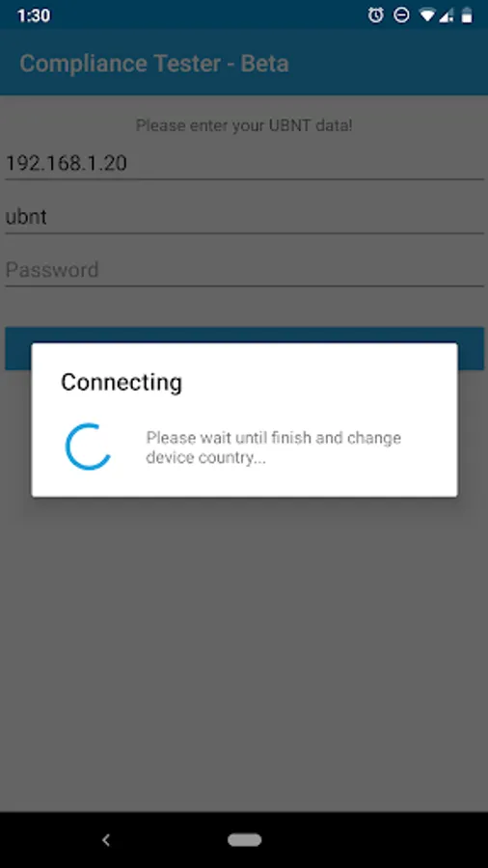Tap the home pill navigation button
488x868 pixels.
(x=245, y=840)
